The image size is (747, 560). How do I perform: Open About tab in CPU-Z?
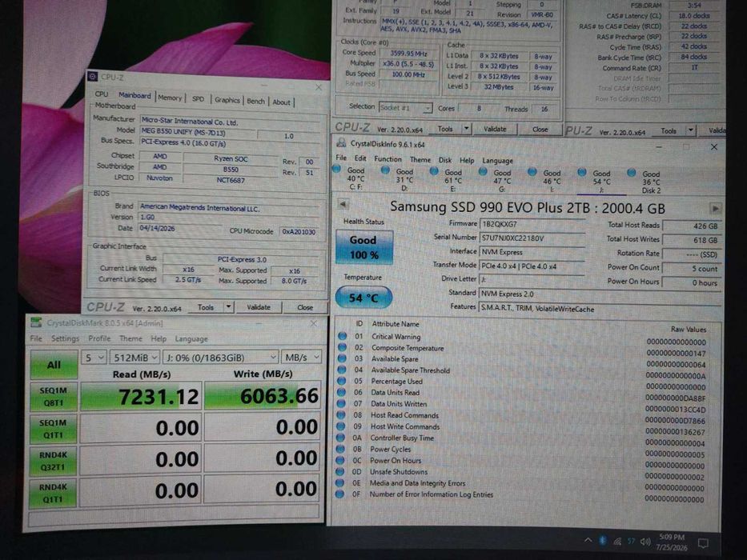click(x=282, y=102)
